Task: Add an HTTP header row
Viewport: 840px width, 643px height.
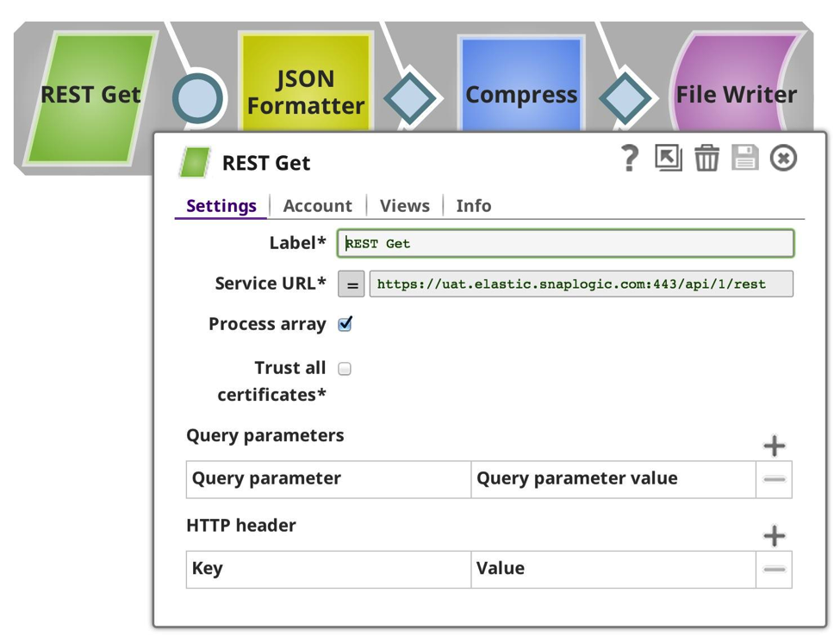Action: pos(775,536)
